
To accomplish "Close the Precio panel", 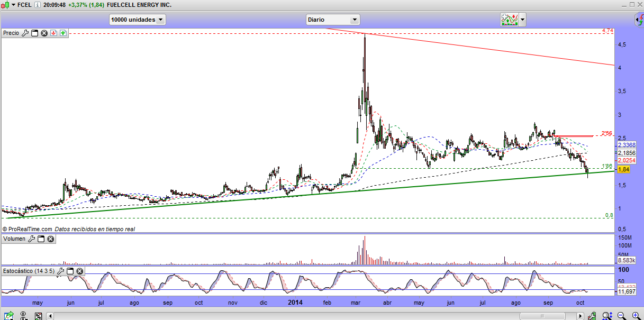I will coord(44,33).
